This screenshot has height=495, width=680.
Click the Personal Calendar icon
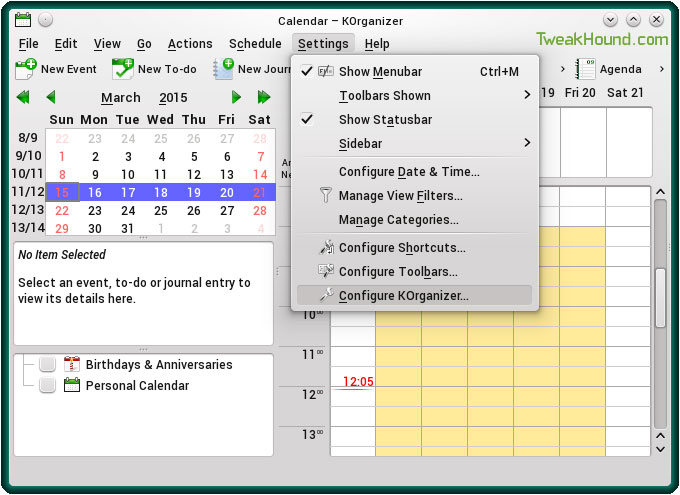(72, 385)
